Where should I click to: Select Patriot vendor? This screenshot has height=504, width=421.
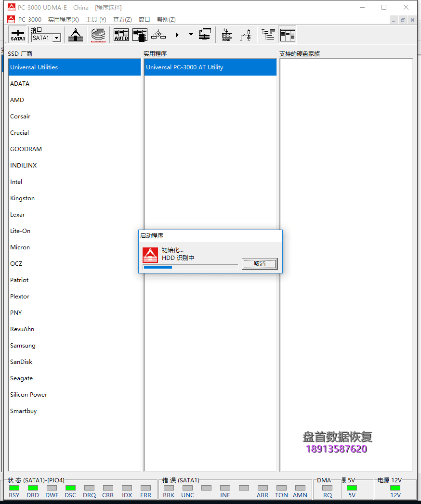point(74,280)
